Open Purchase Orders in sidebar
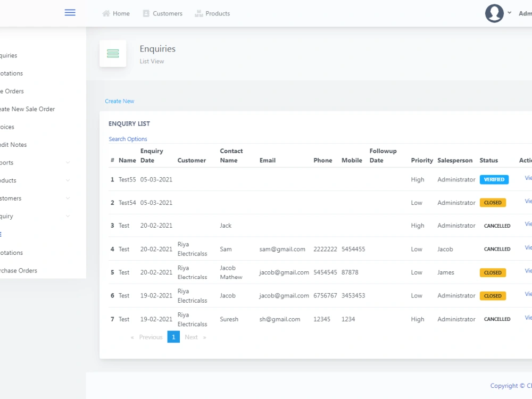 (19, 271)
